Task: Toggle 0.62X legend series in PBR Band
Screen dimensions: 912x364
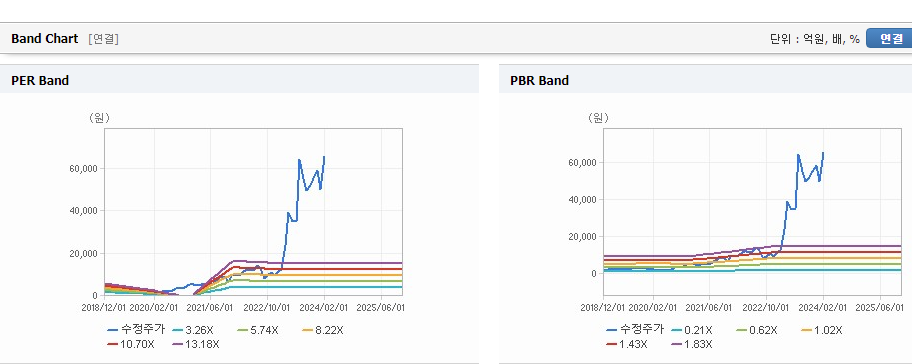Action: coord(758,330)
